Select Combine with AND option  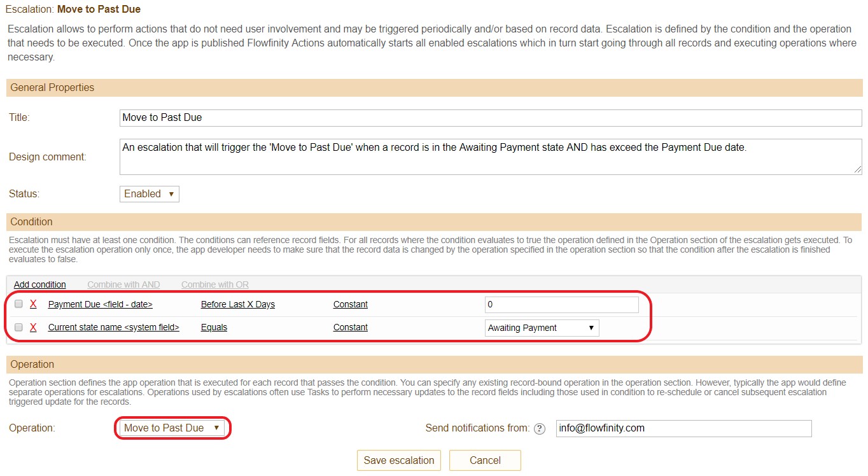click(x=123, y=284)
